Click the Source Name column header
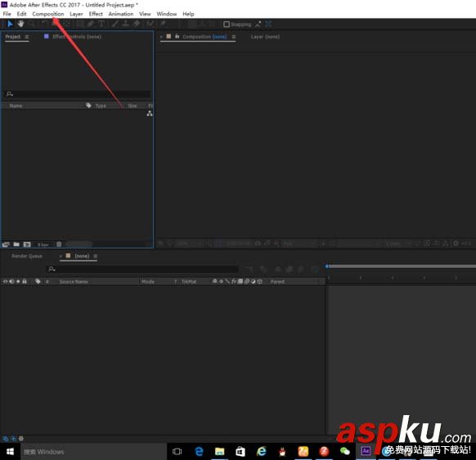This screenshot has height=460, width=476. tap(74, 282)
